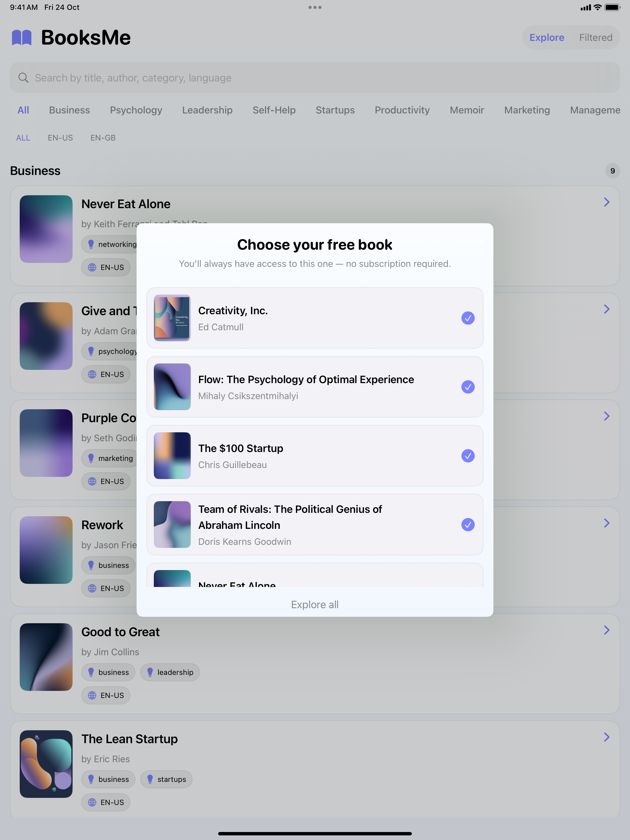Toggle checkmark for Flow book
This screenshot has height=840, width=630.
tap(468, 387)
